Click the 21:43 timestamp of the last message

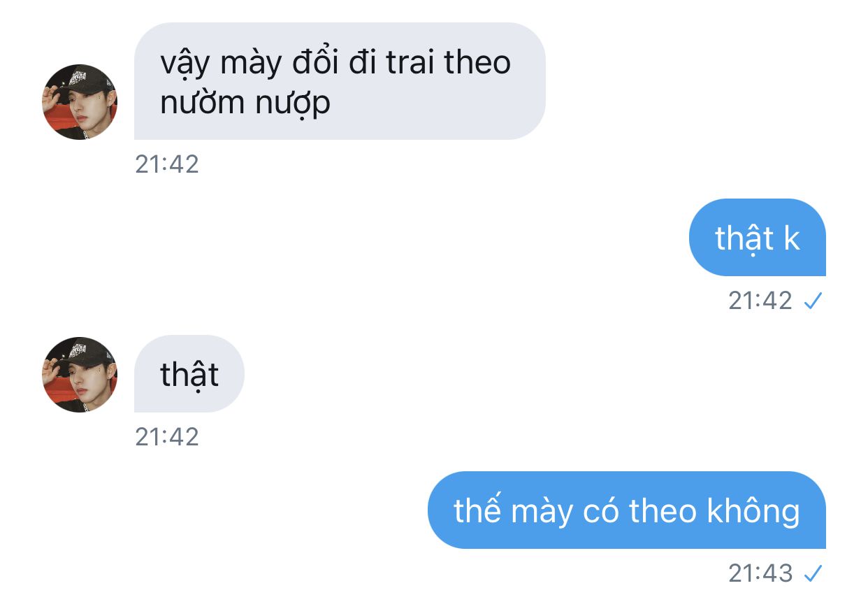[x=760, y=573]
